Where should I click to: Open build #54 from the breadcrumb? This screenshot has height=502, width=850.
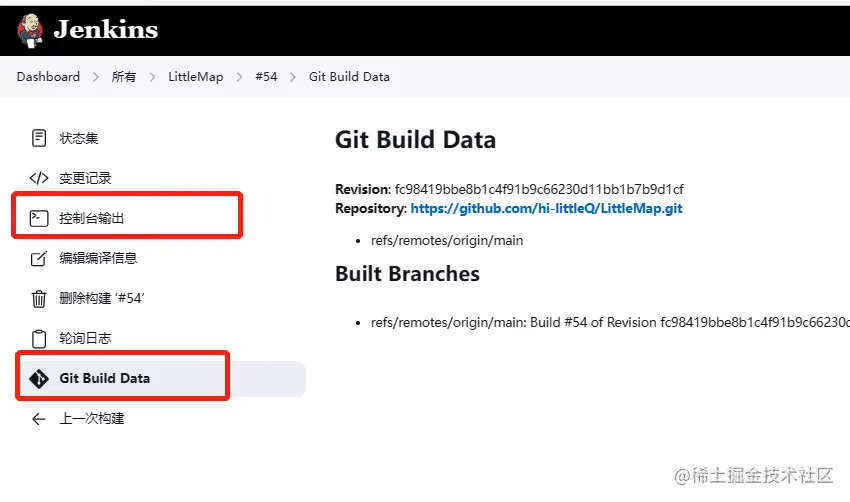tap(265, 77)
